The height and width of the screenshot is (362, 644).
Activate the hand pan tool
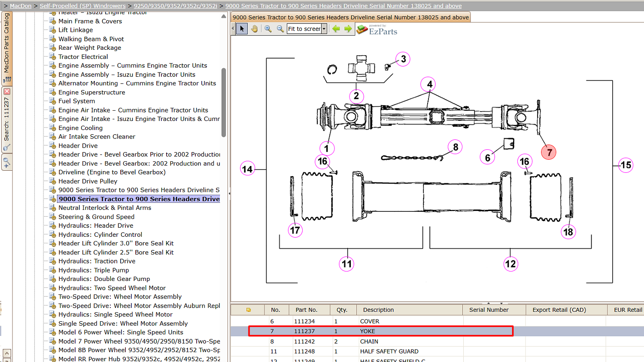tap(255, 29)
